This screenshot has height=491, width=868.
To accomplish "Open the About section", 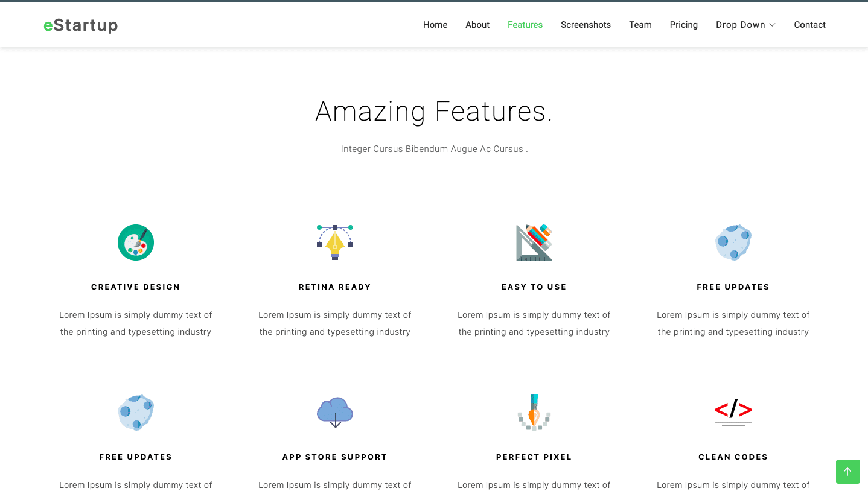I will [x=477, y=25].
